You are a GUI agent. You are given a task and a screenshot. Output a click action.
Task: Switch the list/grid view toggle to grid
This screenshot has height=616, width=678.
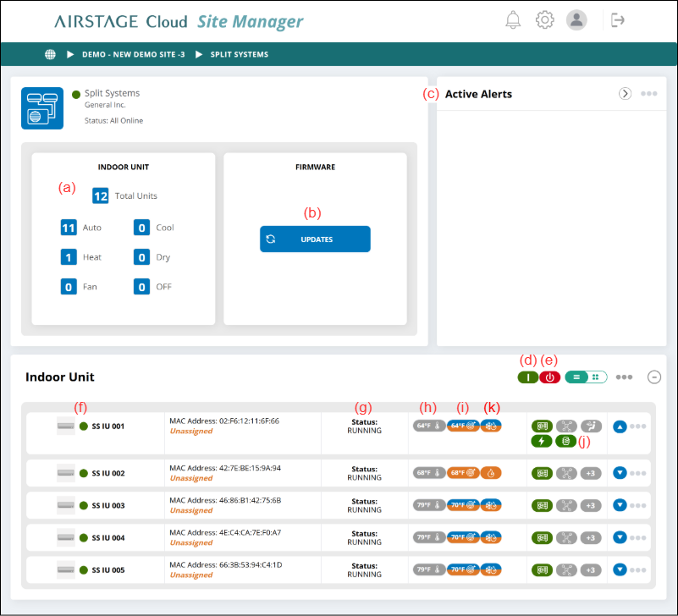pos(596,377)
